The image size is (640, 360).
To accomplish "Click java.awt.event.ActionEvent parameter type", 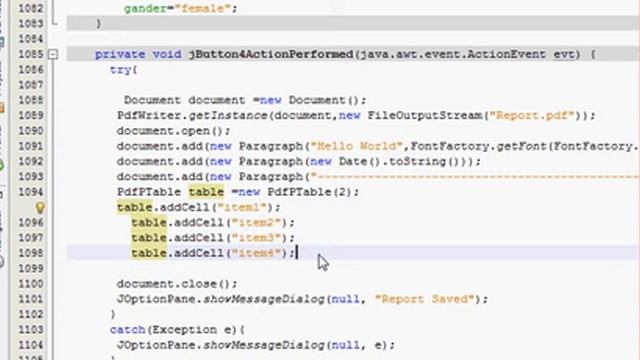I will point(453,54).
